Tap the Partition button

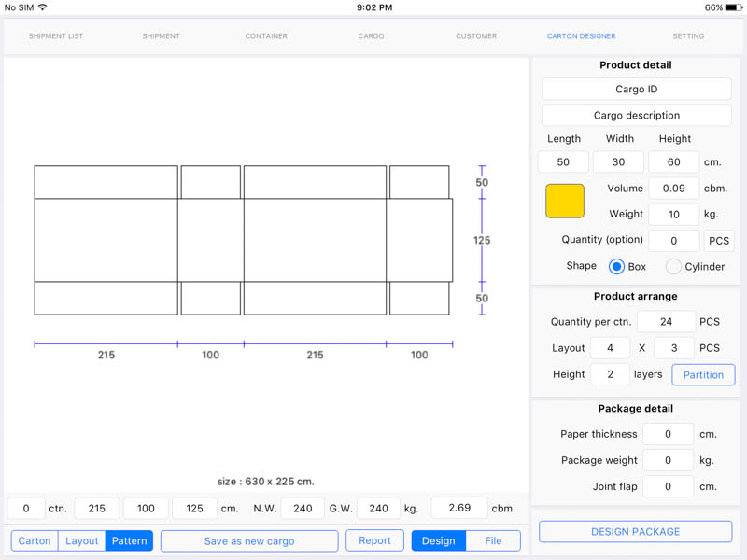click(703, 375)
